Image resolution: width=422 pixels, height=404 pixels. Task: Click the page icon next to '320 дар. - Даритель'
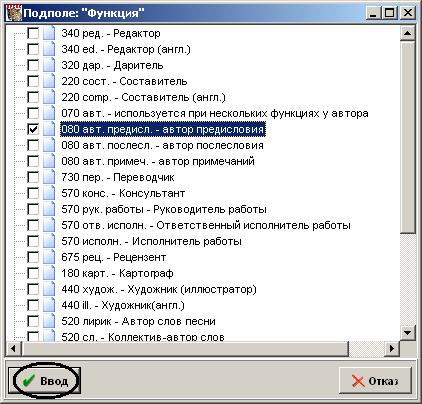tap(49, 65)
